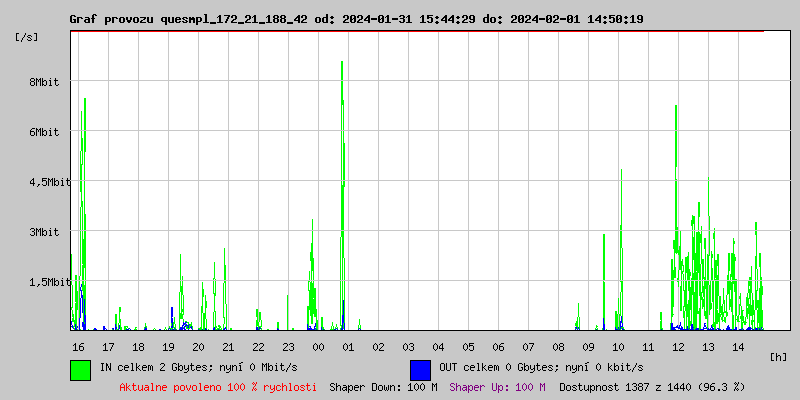
Task: Select the 8Mbit label on the y-axis
Action: (x=43, y=82)
